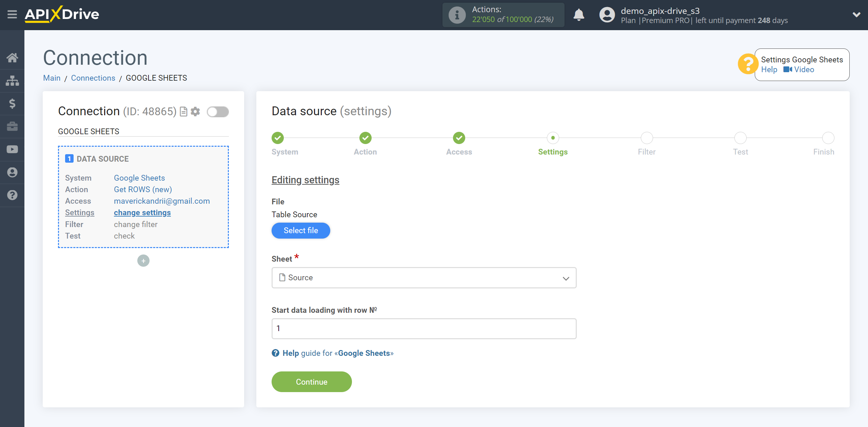Click the Continue button

coord(311,382)
